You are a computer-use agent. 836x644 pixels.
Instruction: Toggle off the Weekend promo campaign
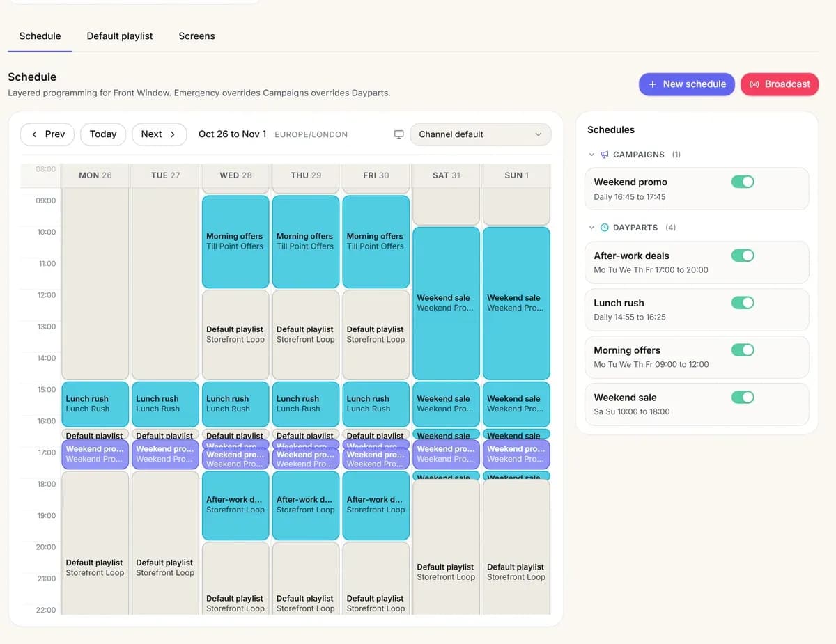pyautogui.click(x=743, y=182)
